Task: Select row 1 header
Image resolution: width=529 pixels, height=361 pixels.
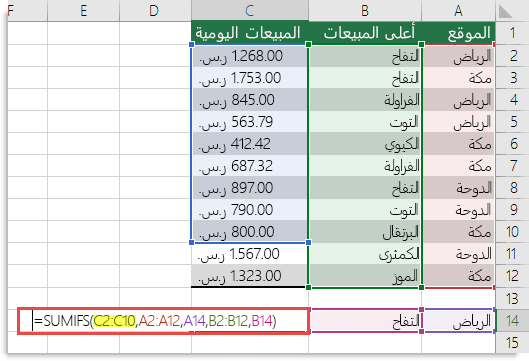Action: click(x=512, y=33)
